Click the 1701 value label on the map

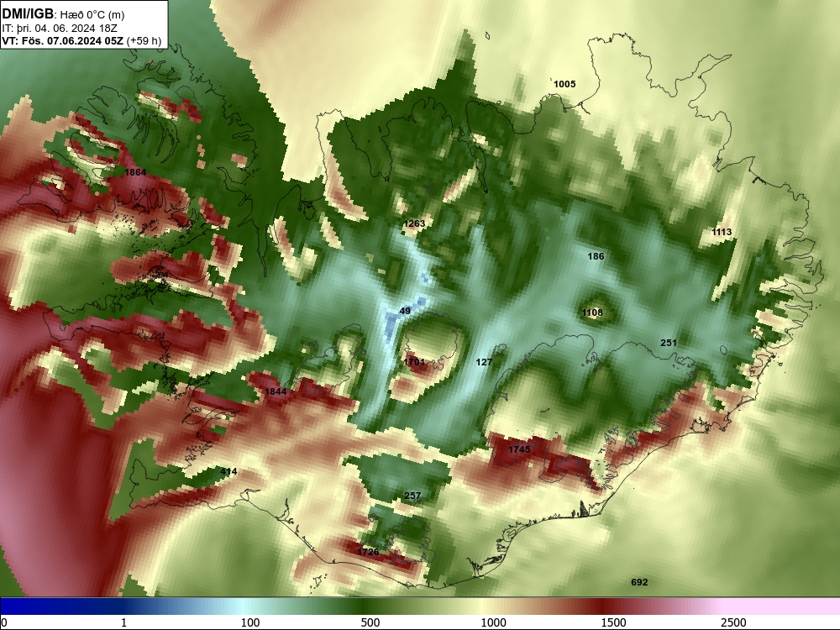414,363
